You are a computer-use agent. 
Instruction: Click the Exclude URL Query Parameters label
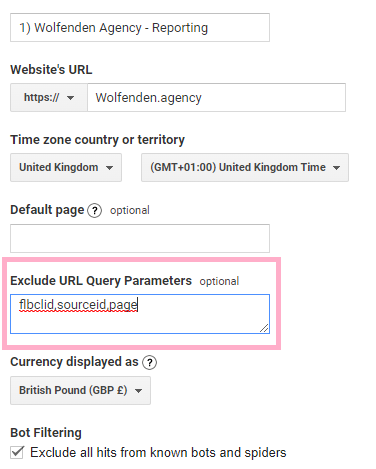[x=101, y=281]
